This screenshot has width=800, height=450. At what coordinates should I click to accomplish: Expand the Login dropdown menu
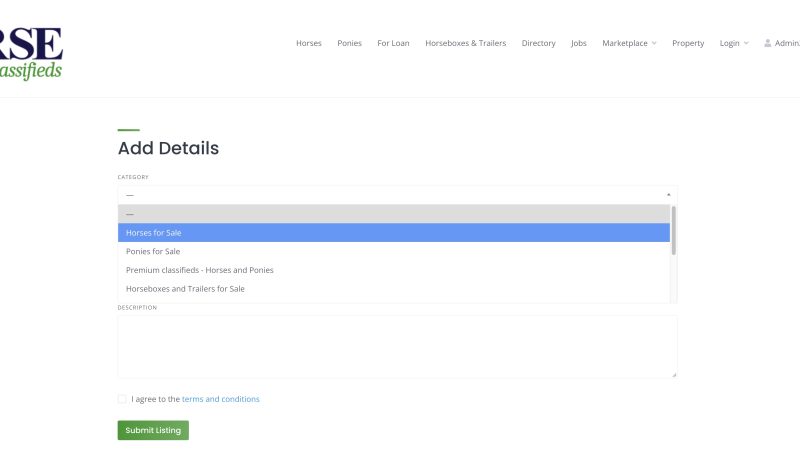tap(734, 43)
